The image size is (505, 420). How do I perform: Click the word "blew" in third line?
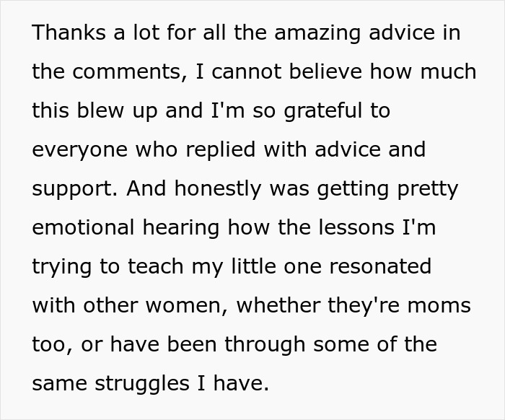coord(100,110)
